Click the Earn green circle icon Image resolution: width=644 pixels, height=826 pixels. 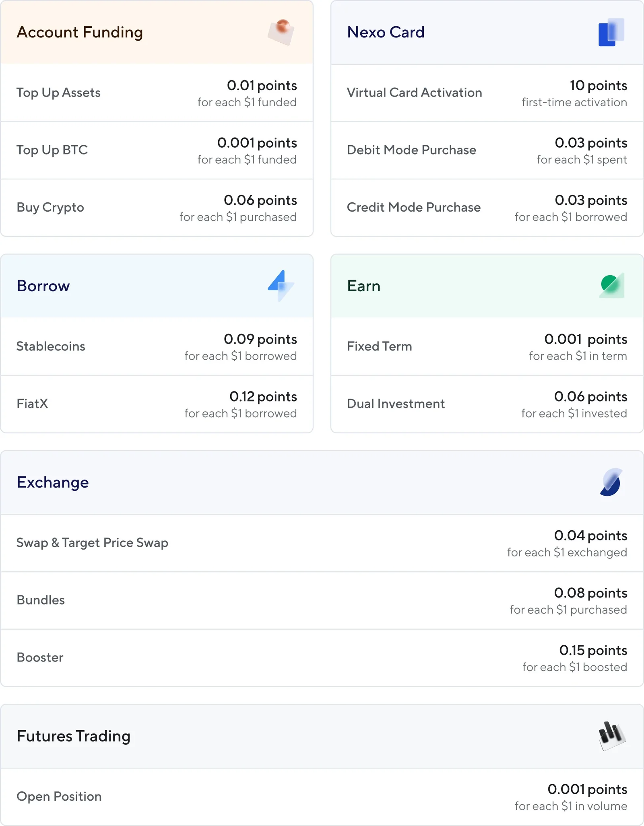pyautogui.click(x=612, y=286)
